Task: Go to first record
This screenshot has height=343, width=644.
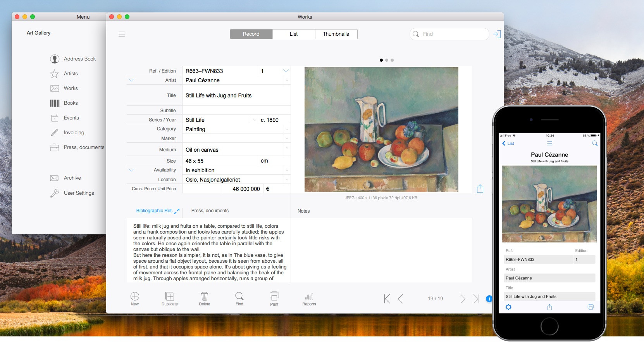Action: coord(387,298)
